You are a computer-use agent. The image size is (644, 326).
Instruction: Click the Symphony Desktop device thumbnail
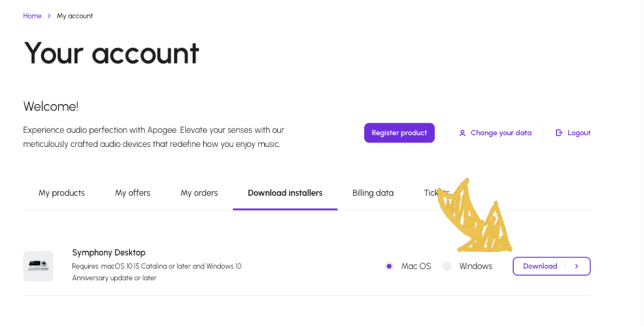click(x=38, y=266)
